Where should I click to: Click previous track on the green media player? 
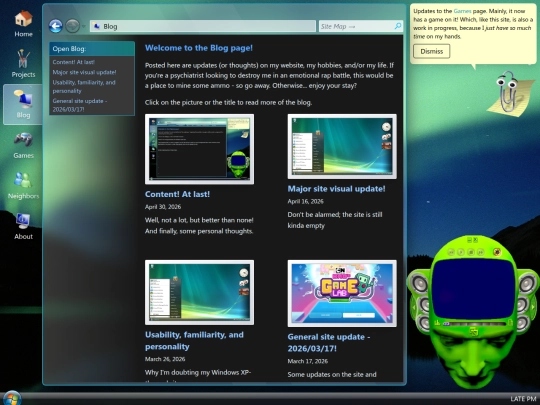coord(451,252)
